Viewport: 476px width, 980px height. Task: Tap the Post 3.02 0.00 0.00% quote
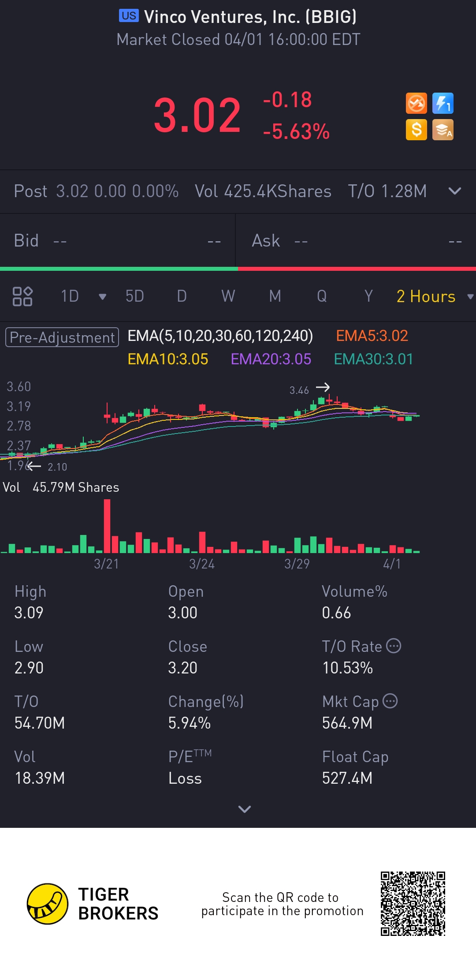coord(96,191)
